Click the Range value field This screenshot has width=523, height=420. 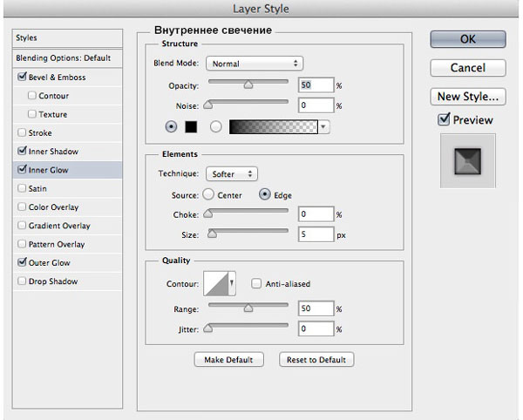tap(316, 308)
